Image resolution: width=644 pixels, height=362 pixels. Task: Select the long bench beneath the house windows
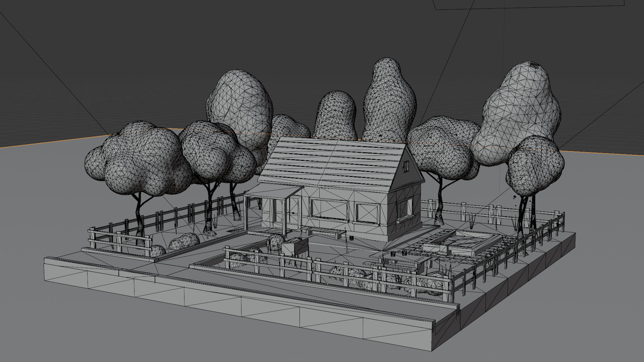tap(323, 231)
